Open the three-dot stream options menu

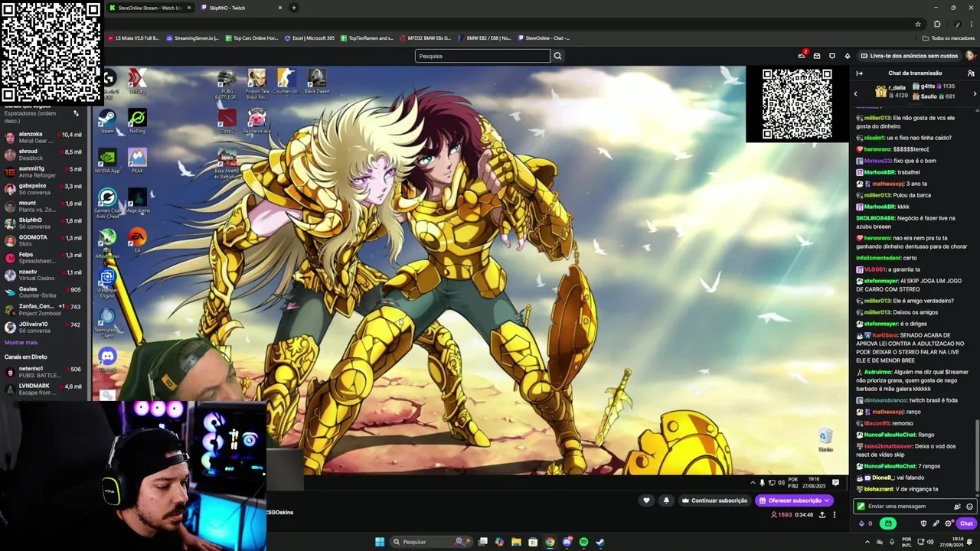click(835, 515)
